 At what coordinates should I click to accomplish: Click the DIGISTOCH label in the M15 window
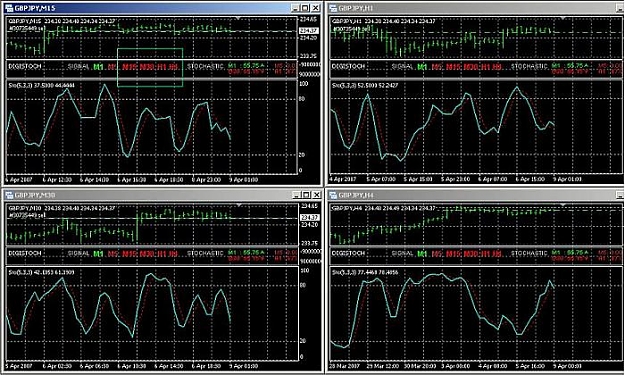[x=25, y=66]
